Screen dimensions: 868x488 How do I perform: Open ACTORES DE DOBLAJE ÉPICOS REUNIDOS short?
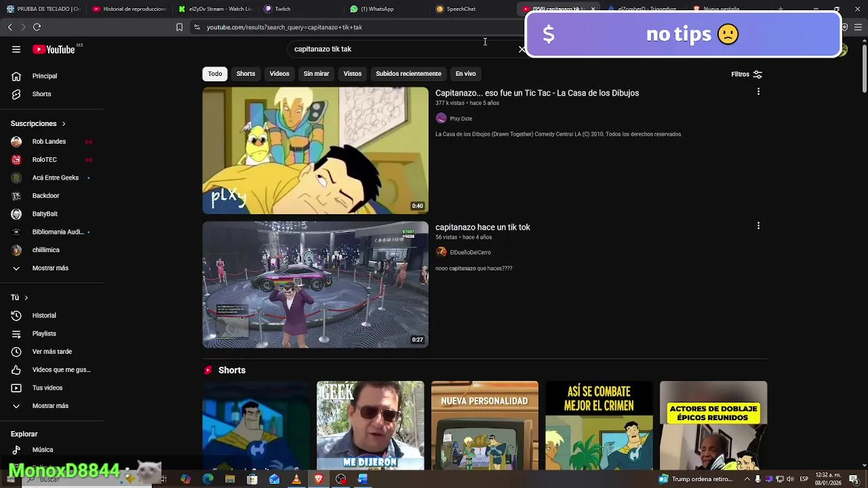pyautogui.click(x=713, y=426)
